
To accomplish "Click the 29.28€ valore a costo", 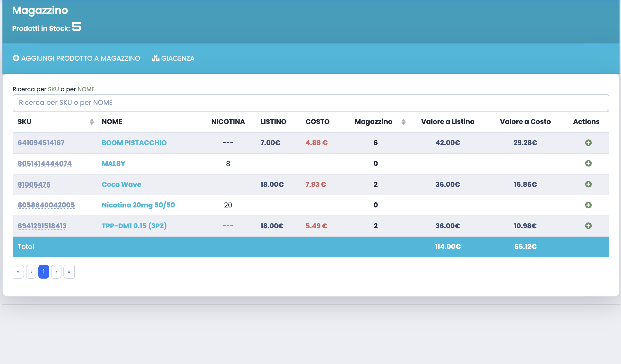I will click(x=525, y=143).
